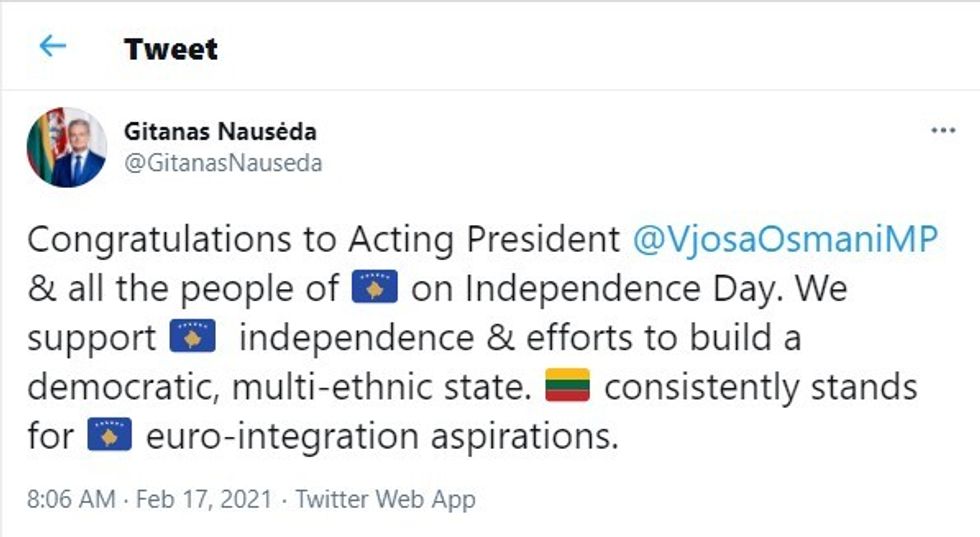Click the Kosovo flag before "euro-integration"
The height and width of the screenshot is (537, 980).
click(x=110, y=436)
